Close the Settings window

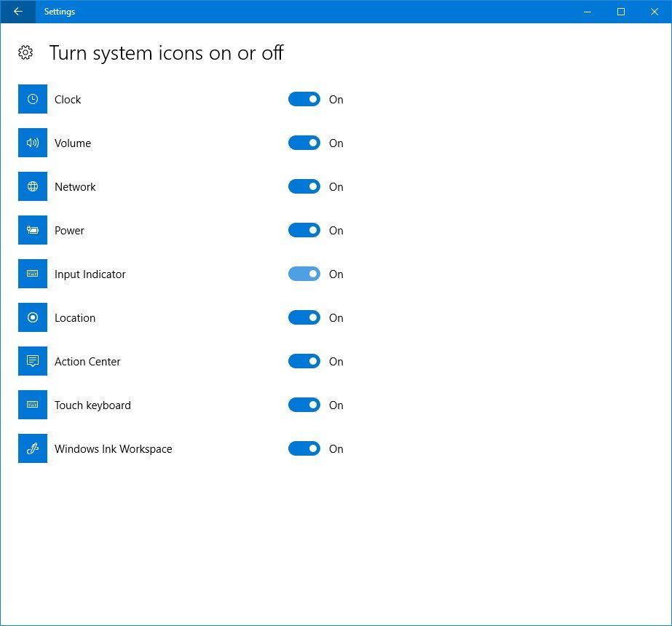pos(655,12)
